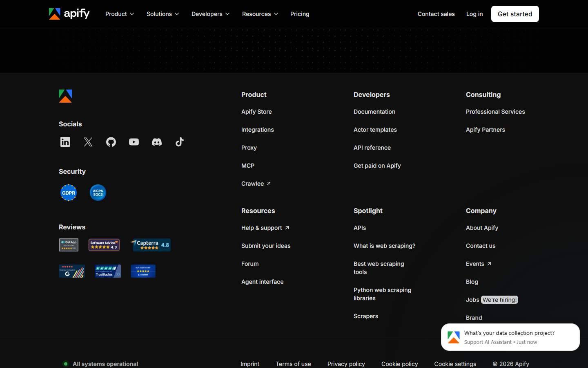The height and width of the screenshot is (368, 588).
Task: Open Privacy policy link
Action: (346, 364)
